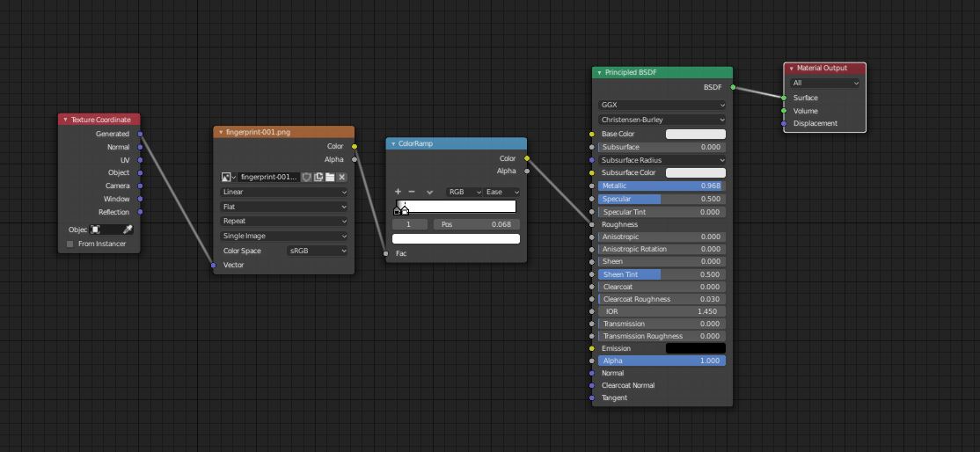
Task: Click the fingerprint-001 image name field
Action: coord(268,177)
